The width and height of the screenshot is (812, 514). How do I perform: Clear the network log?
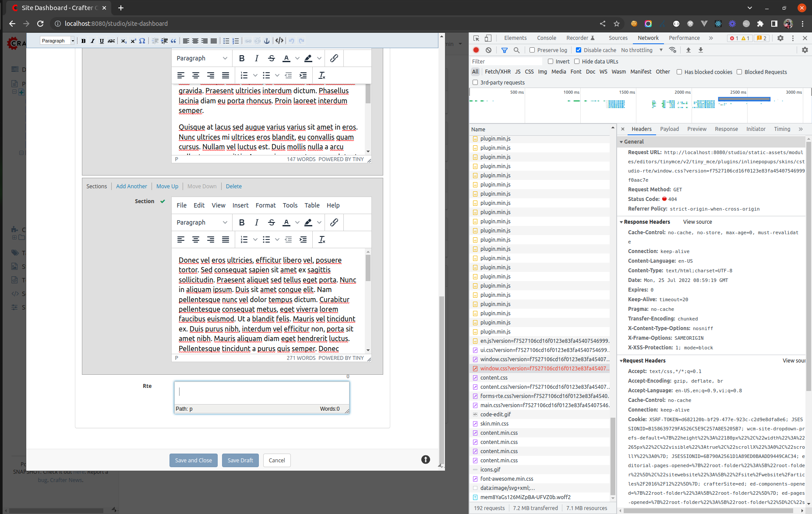(x=488, y=50)
